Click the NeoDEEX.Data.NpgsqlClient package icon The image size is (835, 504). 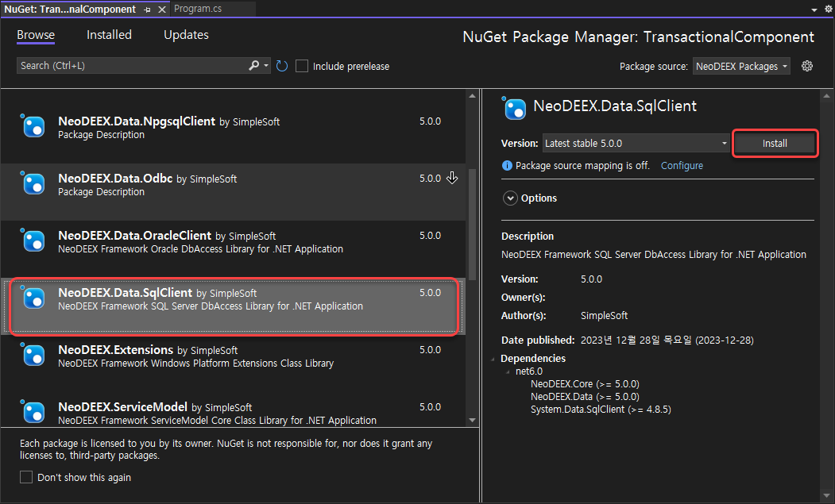pyautogui.click(x=33, y=126)
